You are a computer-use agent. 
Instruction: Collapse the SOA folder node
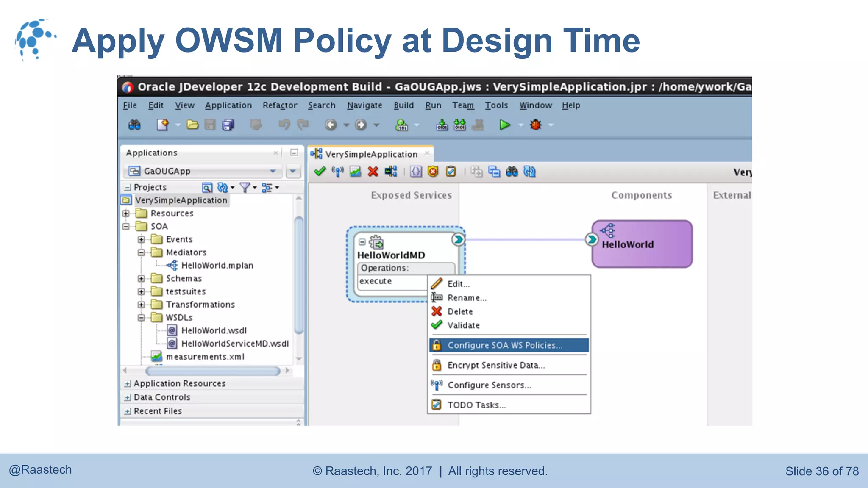click(126, 226)
